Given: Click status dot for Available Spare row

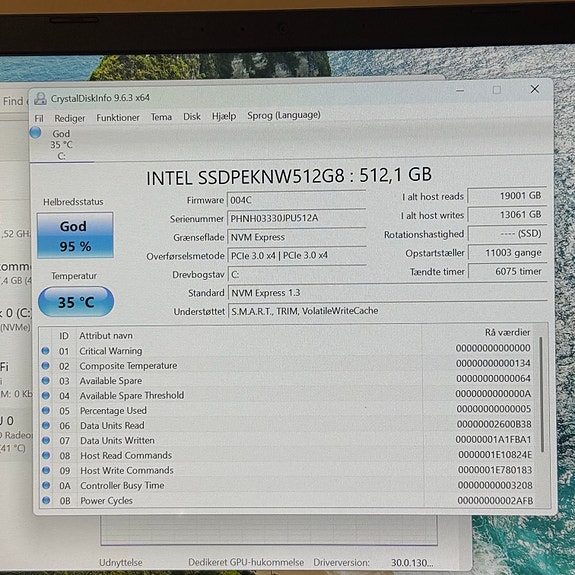Looking at the screenshot, I should tap(46, 381).
